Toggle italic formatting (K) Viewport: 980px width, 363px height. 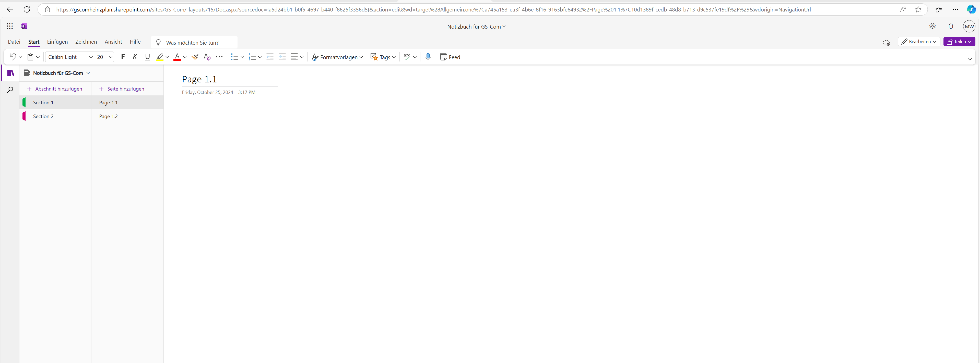135,57
